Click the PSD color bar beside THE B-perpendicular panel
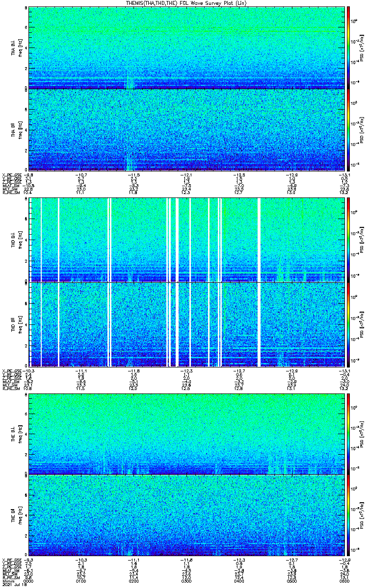This screenshot has height=588, width=368. pyautogui.click(x=348, y=433)
